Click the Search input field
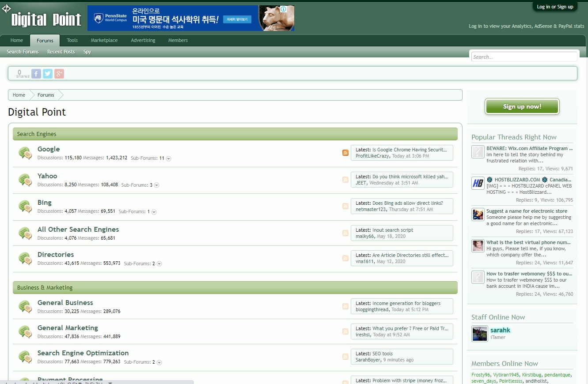This screenshot has height=384, width=588. tap(524, 57)
